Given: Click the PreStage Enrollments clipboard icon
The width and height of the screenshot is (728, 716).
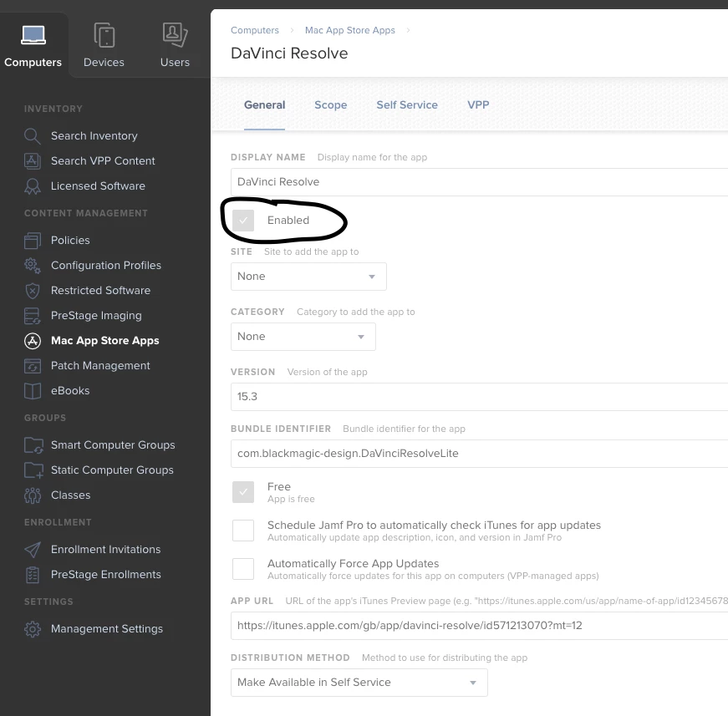Looking at the screenshot, I should 32,575.
